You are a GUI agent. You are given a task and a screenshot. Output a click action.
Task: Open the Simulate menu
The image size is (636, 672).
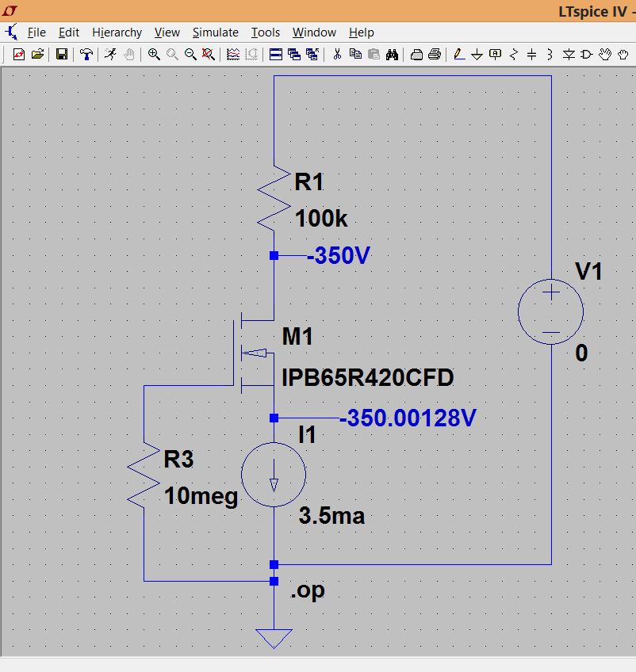click(215, 32)
